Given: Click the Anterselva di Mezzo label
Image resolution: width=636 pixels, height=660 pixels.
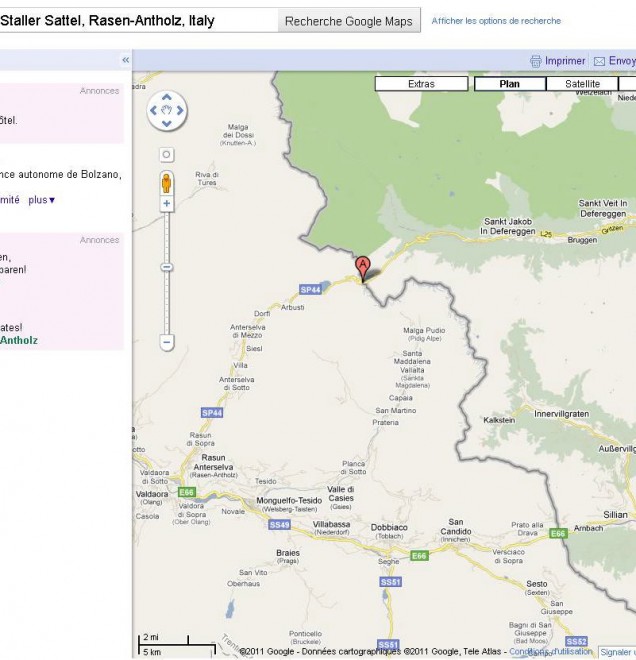Looking at the screenshot, I should [x=247, y=331].
